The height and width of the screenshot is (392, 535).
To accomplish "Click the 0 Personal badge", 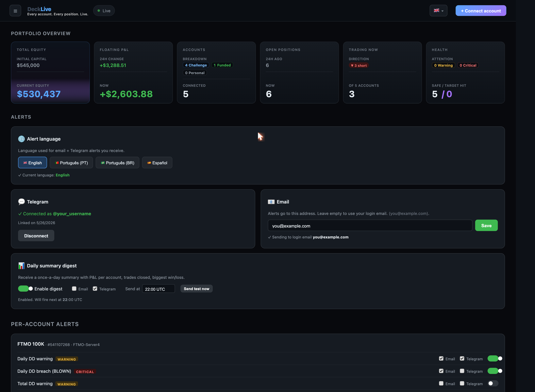I will coord(195,73).
